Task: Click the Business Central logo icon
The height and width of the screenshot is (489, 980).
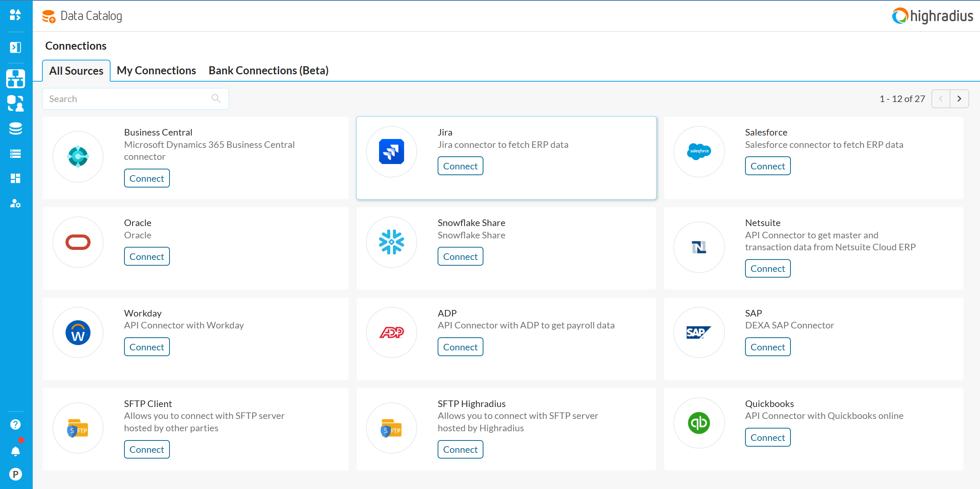Action: coord(78,156)
